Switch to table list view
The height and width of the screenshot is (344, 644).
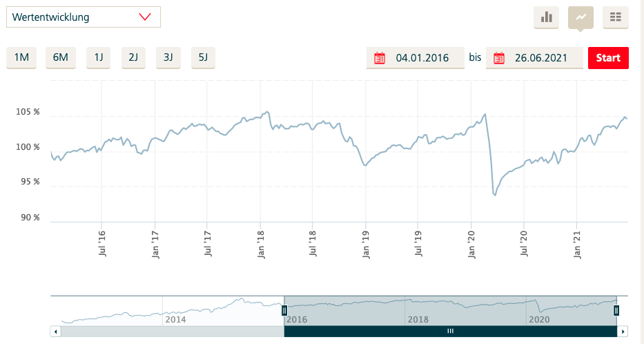[615, 17]
